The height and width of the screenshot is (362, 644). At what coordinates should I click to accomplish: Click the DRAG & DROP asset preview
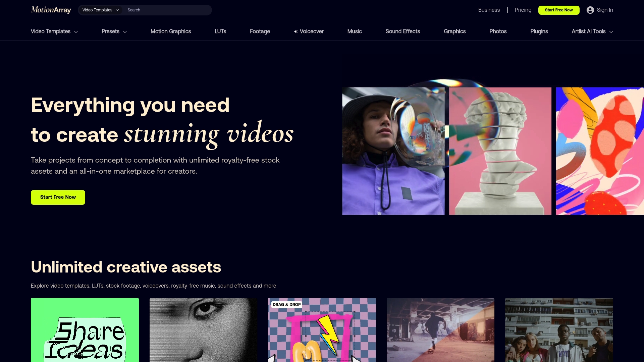(x=321, y=329)
